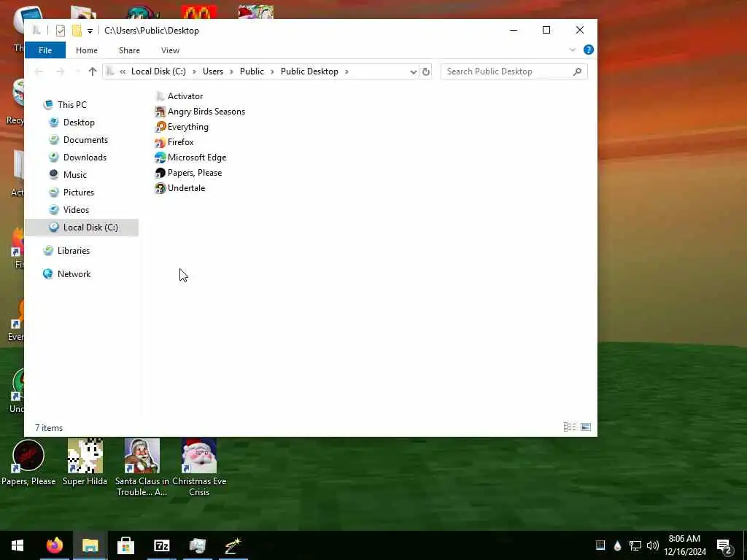Click the New folder quick access icon

coord(77,31)
